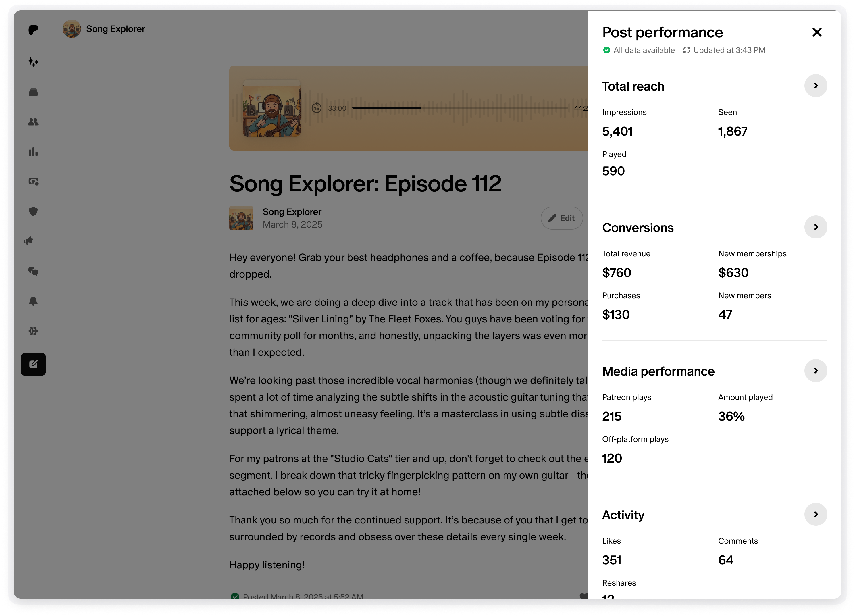Click the 33:00 elapsed time label
This screenshot has width=855, height=616.
coord(337,108)
